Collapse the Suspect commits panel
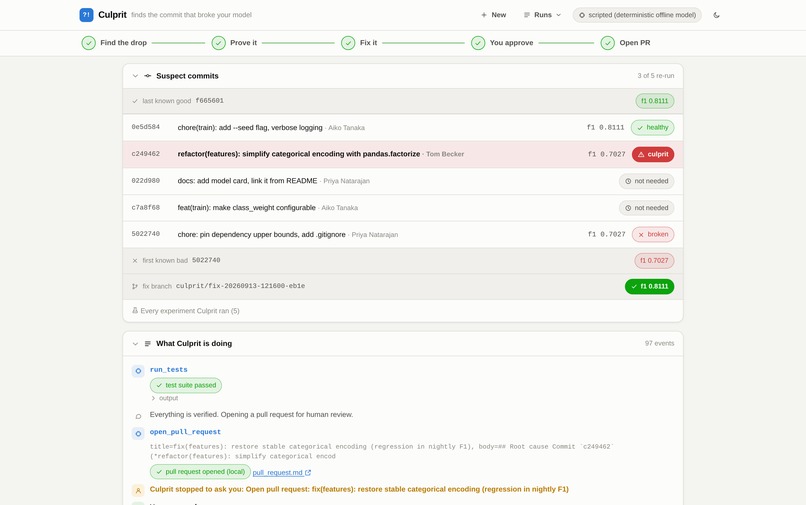Screen dimensions: 806x505 click(135, 76)
